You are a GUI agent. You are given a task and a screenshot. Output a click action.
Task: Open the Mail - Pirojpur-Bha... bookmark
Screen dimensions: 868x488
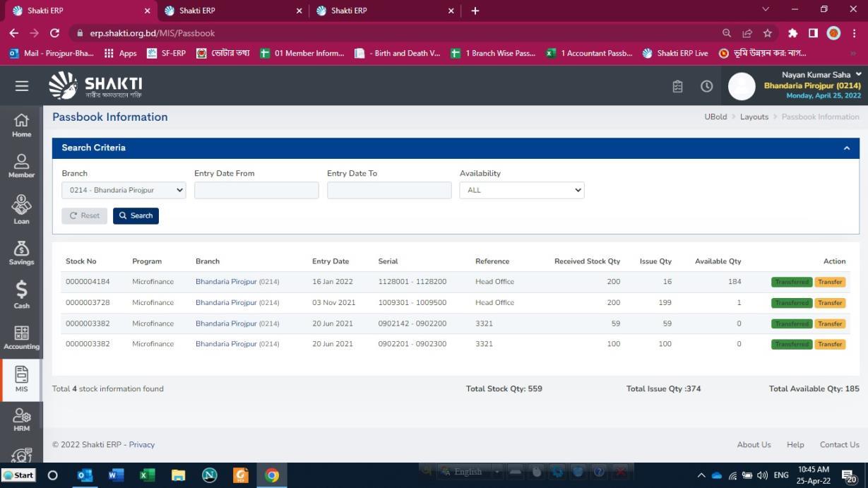[51, 53]
